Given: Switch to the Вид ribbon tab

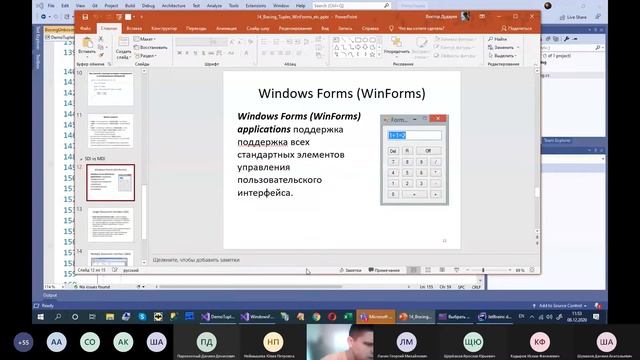Looking at the screenshot, I should point(325,29).
